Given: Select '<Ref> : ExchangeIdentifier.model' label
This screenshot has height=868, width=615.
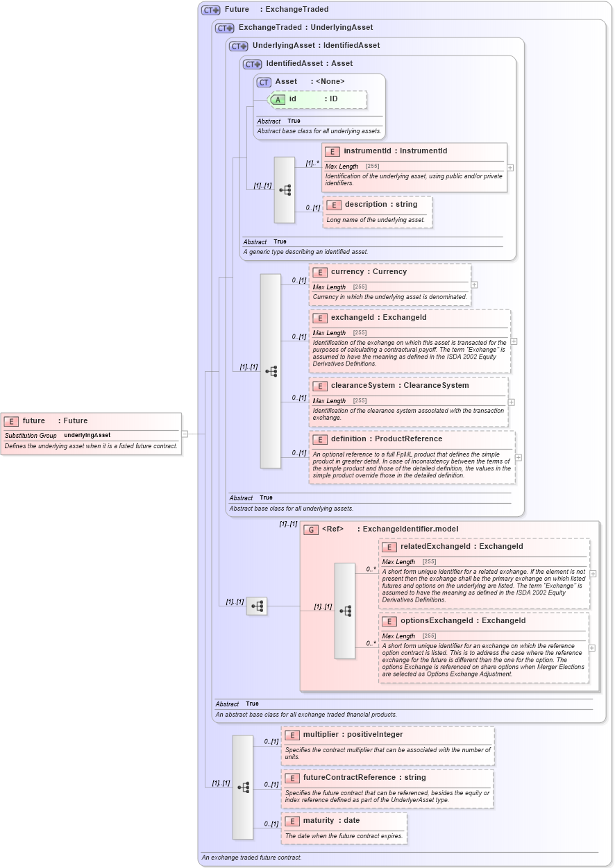Looking at the screenshot, I should point(390,529).
